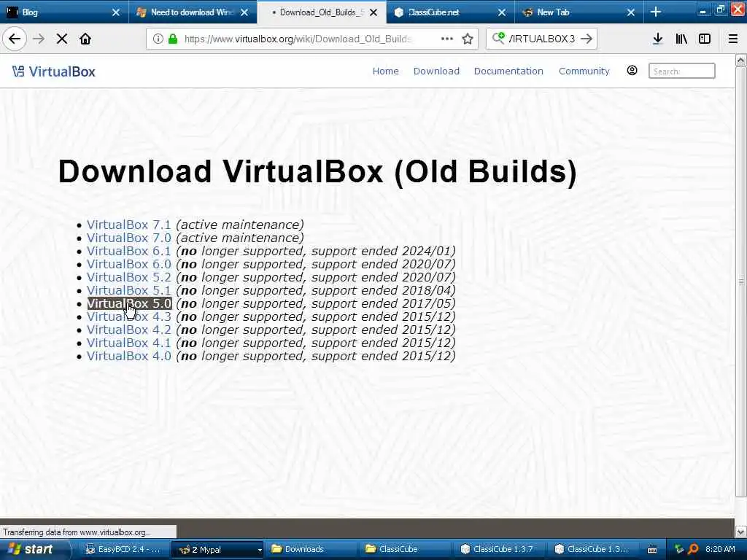Image resolution: width=747 pixels, height=560 pixels.
Task: Click the green secure padlock icon
Action: (x=173, y=39)
